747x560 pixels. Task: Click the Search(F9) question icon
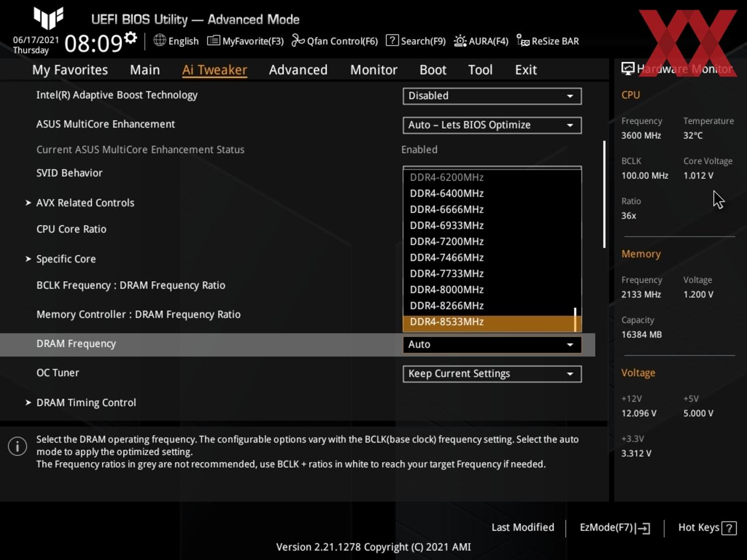coord(392,40)
